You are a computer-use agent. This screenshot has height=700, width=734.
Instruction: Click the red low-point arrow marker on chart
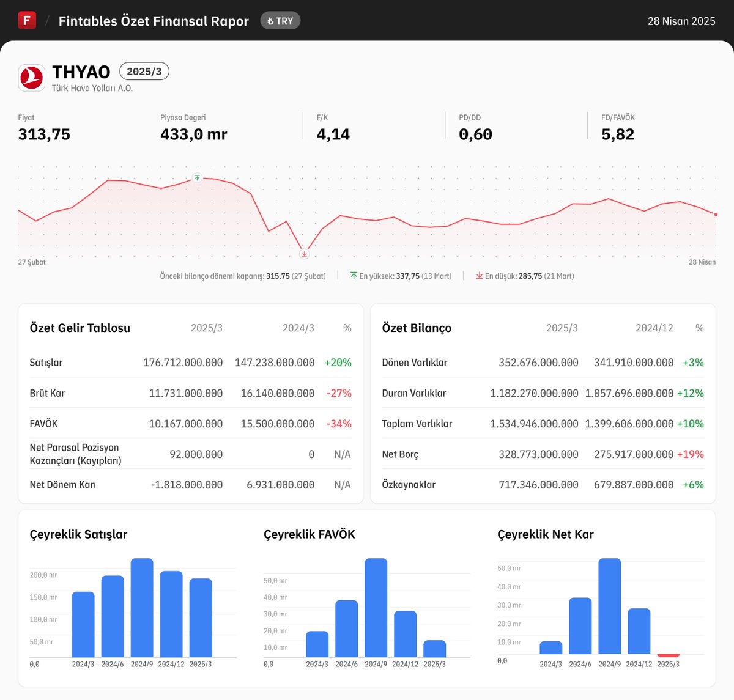click(304, 253)
